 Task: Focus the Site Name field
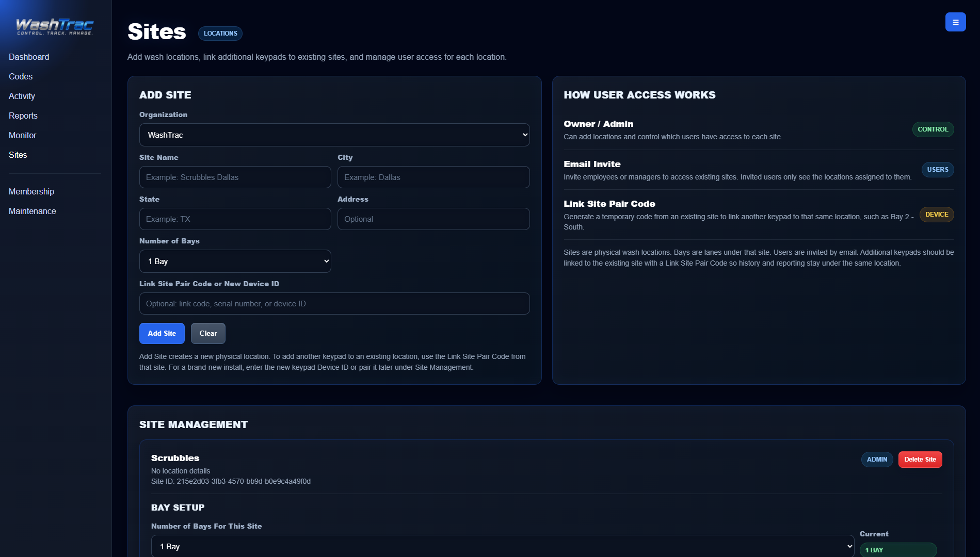tap(235, 177)
